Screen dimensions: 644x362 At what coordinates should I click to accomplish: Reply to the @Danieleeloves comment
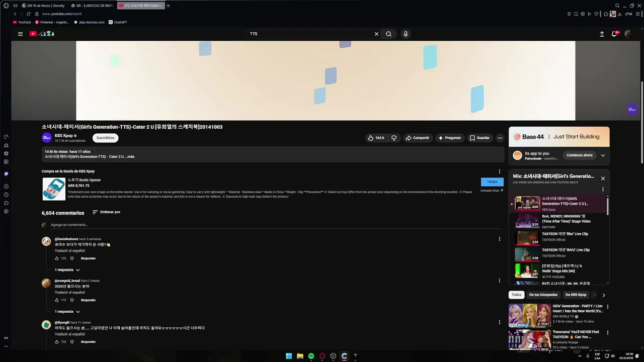click(88, 258)
